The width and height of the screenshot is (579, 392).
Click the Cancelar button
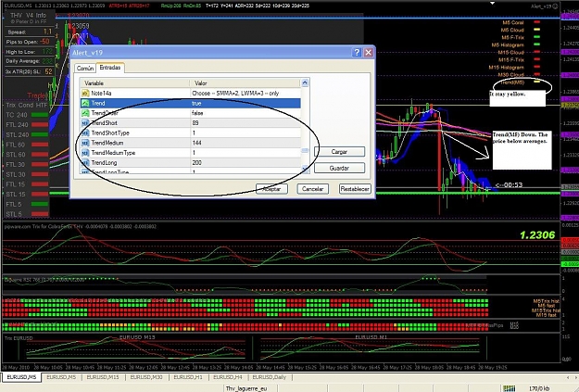pyautogui.click(x=313, y=189)
